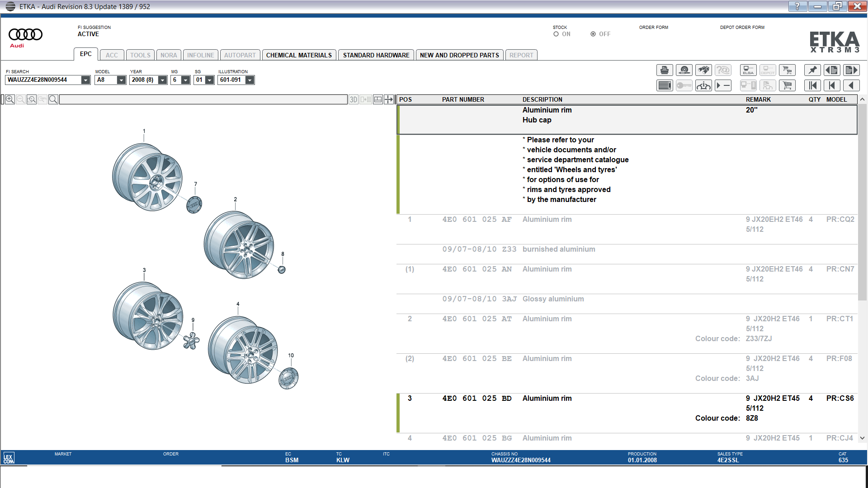The image size is (868, 488).
Task: Open the STANDARD HARDWARE tab
Action: click(x=376, y=55)
